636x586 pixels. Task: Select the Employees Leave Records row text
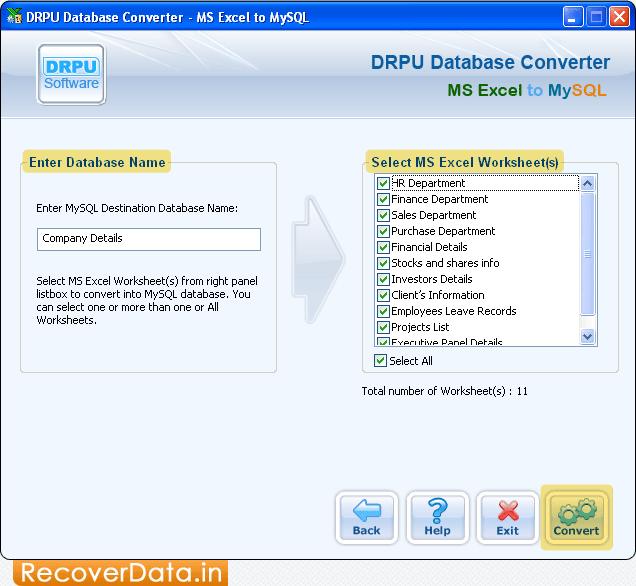[x=453, y=311]
